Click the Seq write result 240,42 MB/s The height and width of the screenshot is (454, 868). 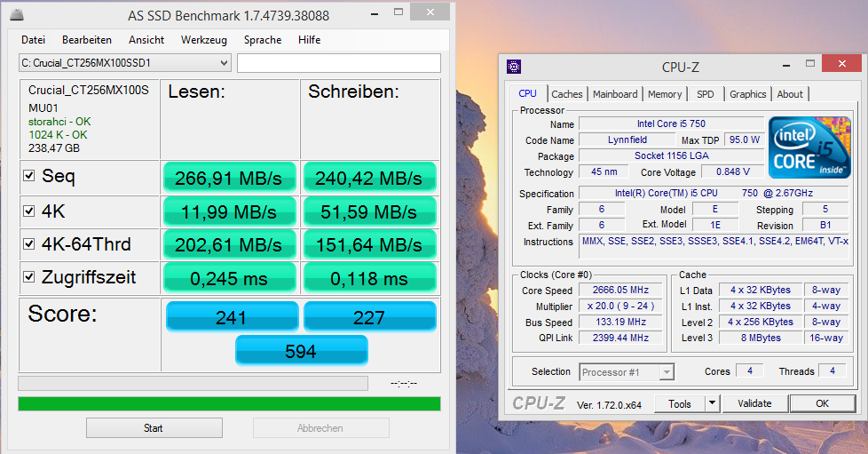coord(368,178)
